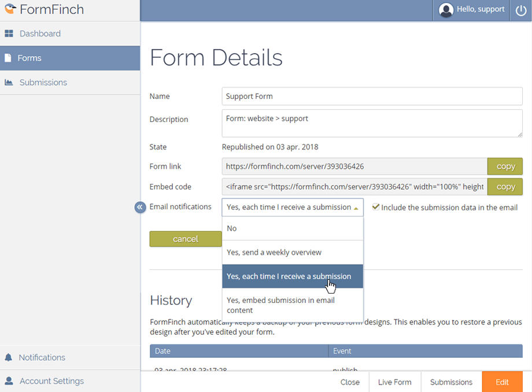Click the Dashboard grid icon

pos(9,33)
